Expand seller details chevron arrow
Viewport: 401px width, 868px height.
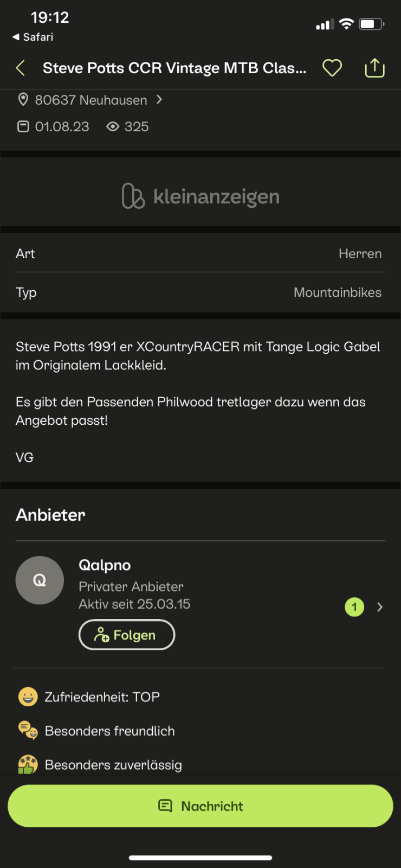tap(380, 607)
